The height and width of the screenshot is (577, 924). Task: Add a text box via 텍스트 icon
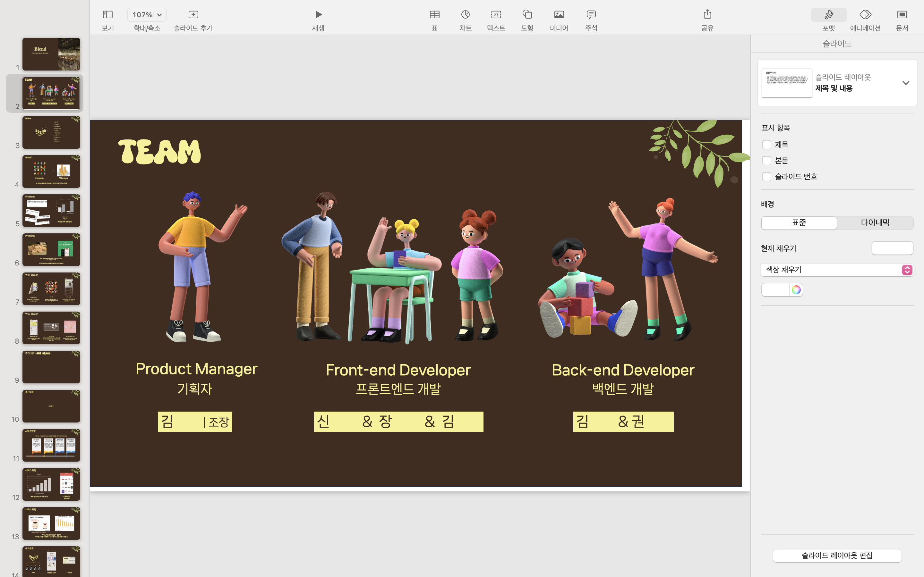point(496,14)
